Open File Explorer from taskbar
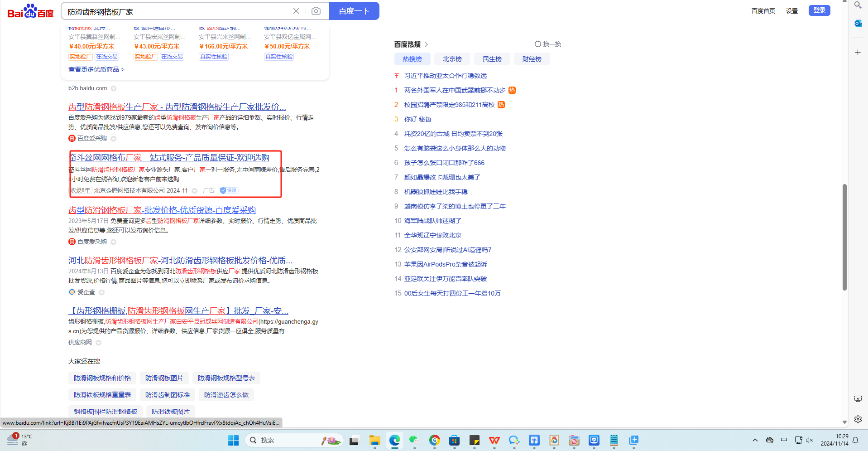 coord(374,440)
